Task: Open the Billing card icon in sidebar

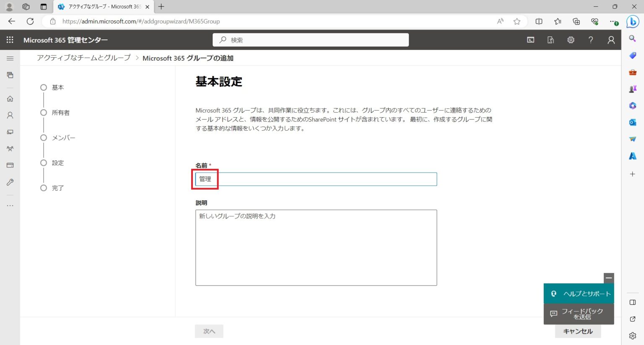Action: click(10, 165)
